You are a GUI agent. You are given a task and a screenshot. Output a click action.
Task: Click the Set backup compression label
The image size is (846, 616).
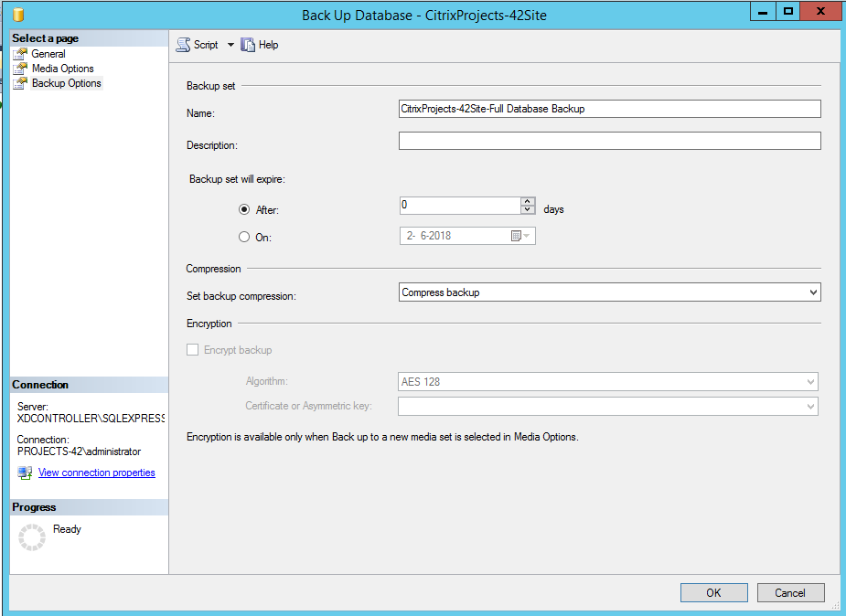(241, 296)
